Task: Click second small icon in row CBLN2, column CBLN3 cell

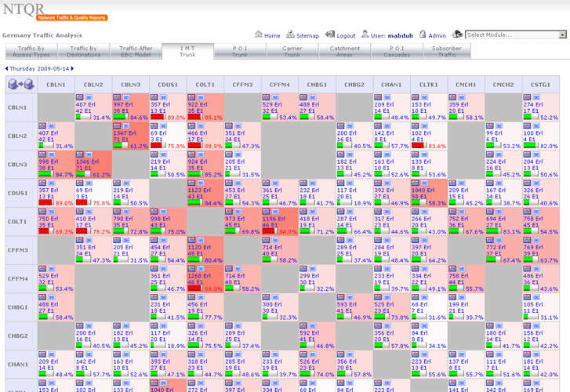Action: pyautogui.click(x=128, y=125)
